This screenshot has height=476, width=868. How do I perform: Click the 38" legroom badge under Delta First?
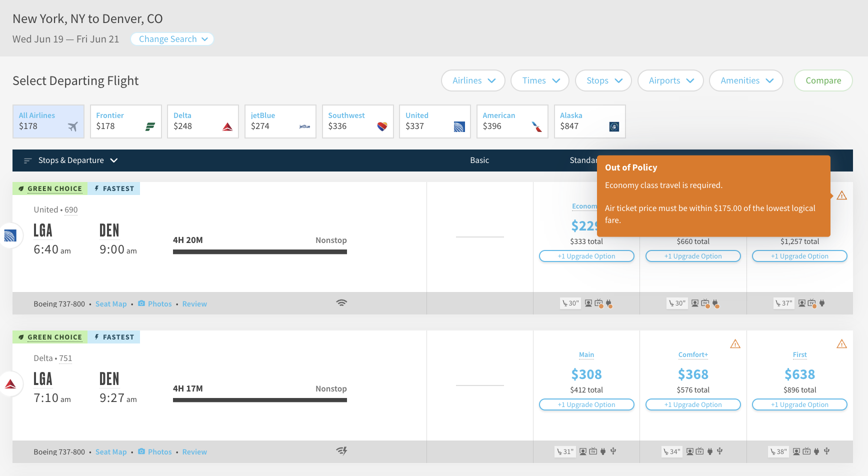coord(778,451)
